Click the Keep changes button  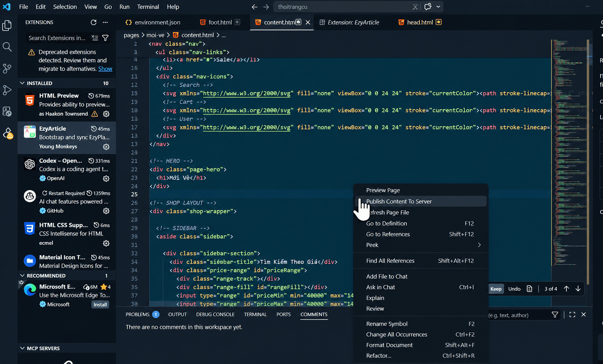496,289
